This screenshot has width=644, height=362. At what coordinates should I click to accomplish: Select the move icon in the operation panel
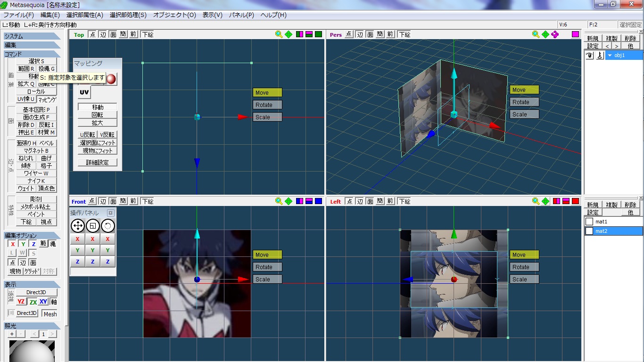78,226
